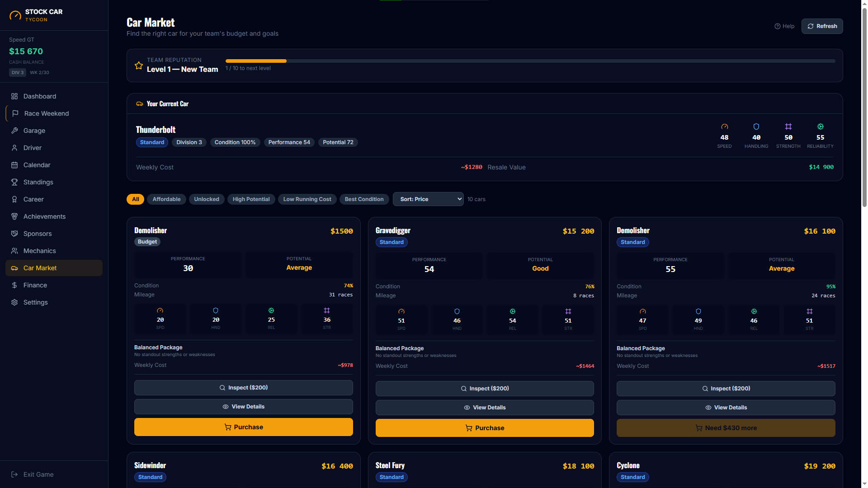This screenshot has height=488, width=868.
Task: Select the All filter chip
Action: [x=135, y=199]
